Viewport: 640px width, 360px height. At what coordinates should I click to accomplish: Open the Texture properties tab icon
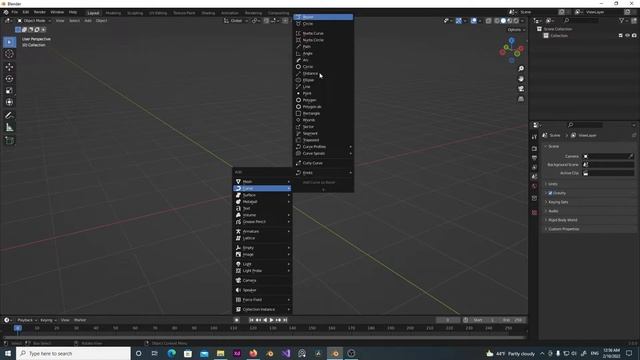534,213
